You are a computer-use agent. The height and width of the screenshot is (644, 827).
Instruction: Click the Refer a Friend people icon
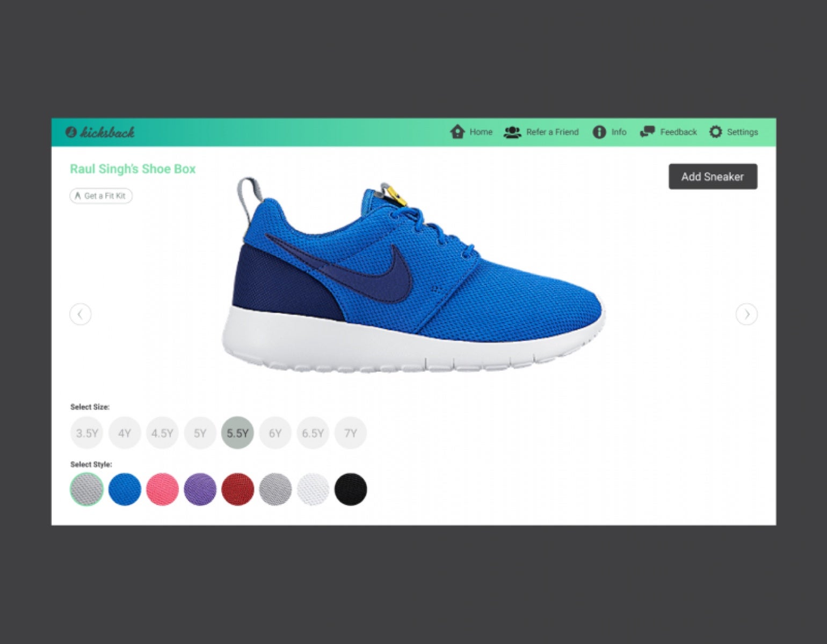pos(512,132)
